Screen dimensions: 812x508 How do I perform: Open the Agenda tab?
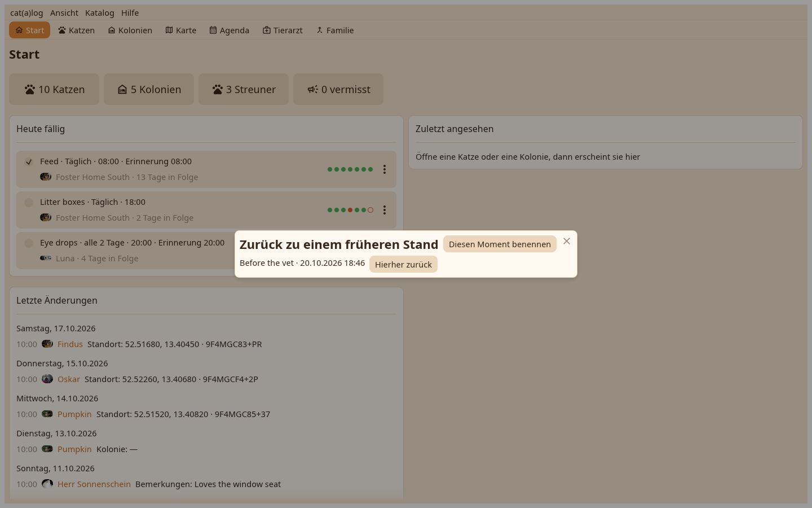229,30
